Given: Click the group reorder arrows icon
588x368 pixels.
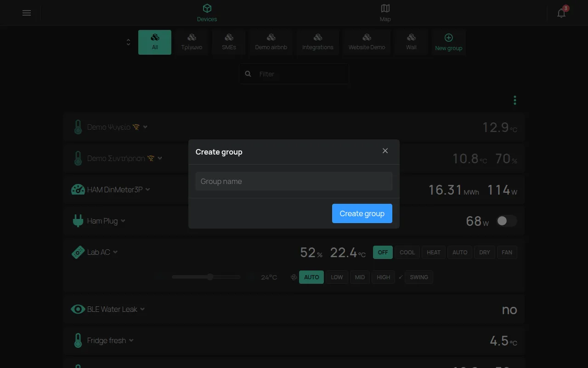Looking at the screenshot, I should [x=128, y=42].
